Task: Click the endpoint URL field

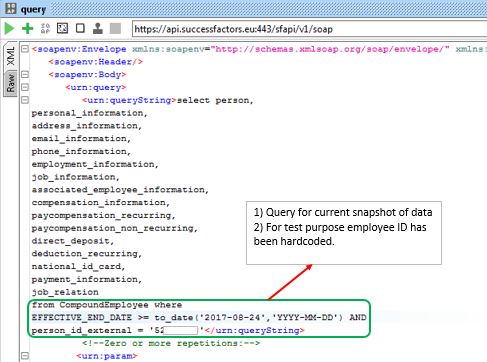Action: 309,29
